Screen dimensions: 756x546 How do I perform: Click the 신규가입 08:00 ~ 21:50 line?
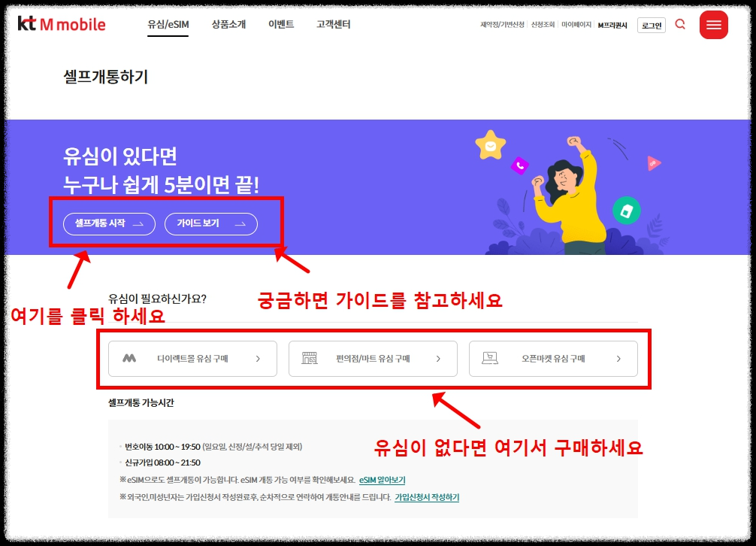coord(162,463)
